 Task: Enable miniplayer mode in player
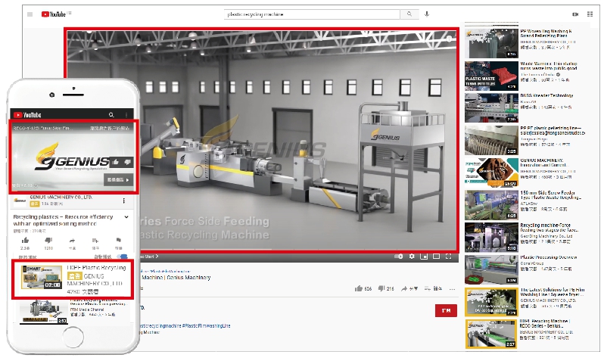pyautogui.click(x=424, y=256)
